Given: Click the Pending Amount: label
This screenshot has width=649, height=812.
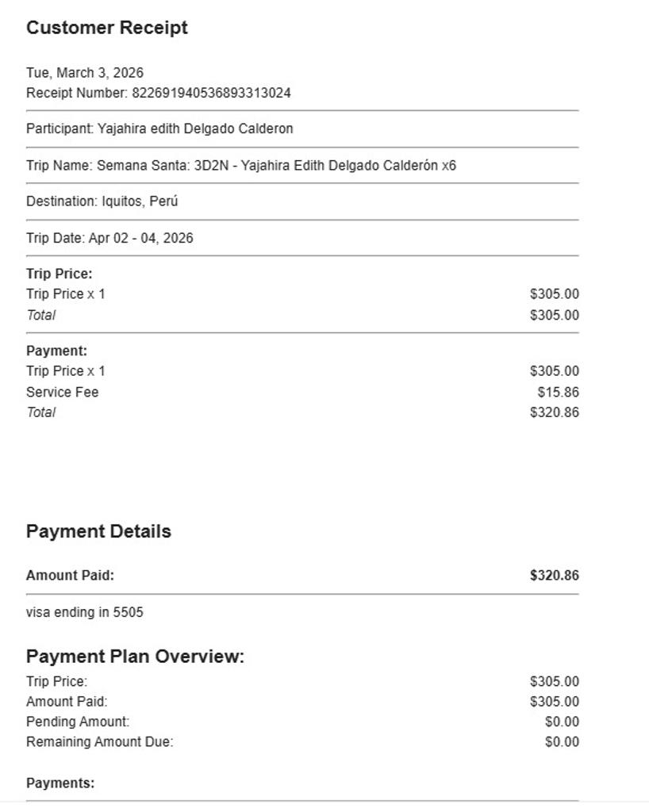Looking at the screenshot, I should point(78,722).
